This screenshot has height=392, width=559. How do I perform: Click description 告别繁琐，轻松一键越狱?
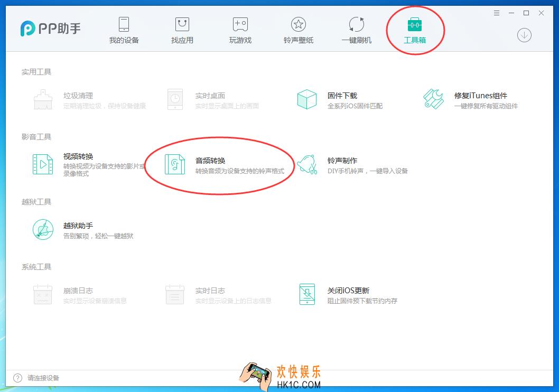(x=98, y=236)
